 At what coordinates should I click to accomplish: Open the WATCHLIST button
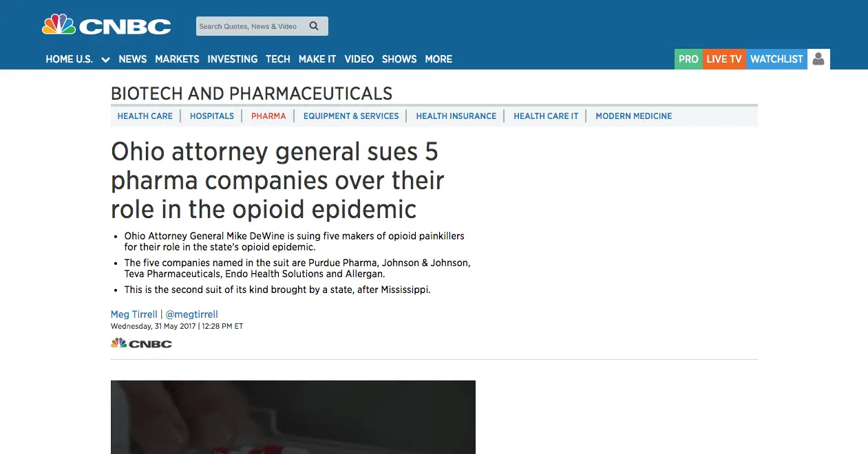coord(776,59)
